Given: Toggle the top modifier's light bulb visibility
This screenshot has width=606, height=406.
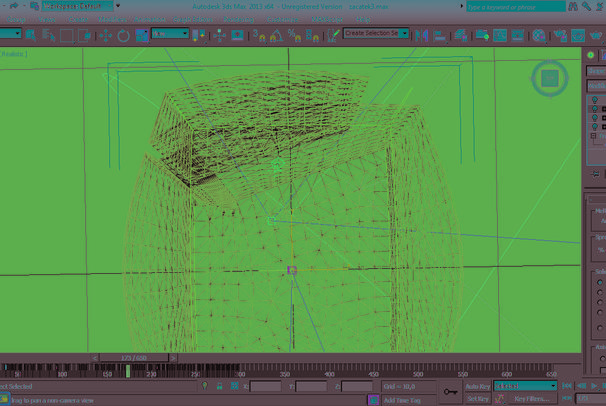Looking at the screenshot, I should pyautogui.click(x=596, y=101).
